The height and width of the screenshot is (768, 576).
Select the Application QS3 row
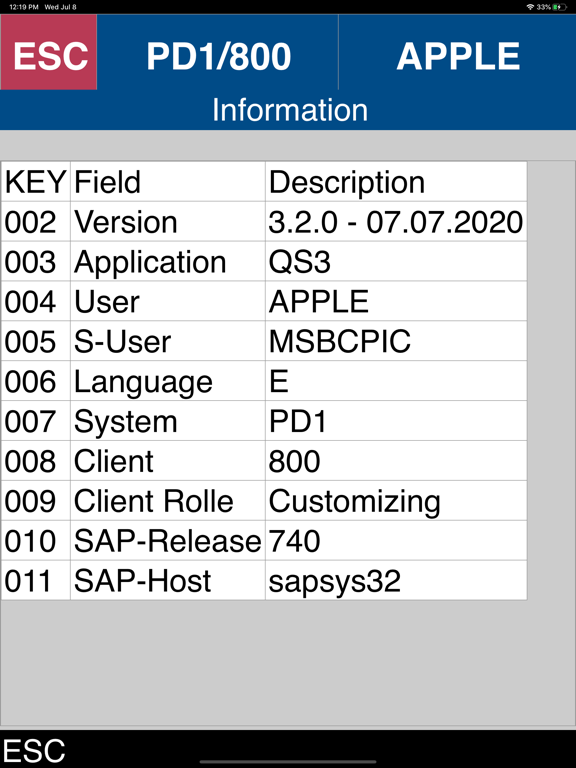[264, 262]
